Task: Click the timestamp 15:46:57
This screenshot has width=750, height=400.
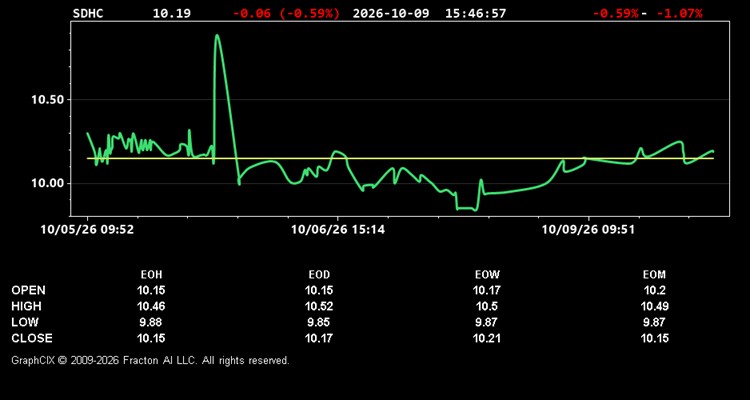Action: tap(475, 13)
